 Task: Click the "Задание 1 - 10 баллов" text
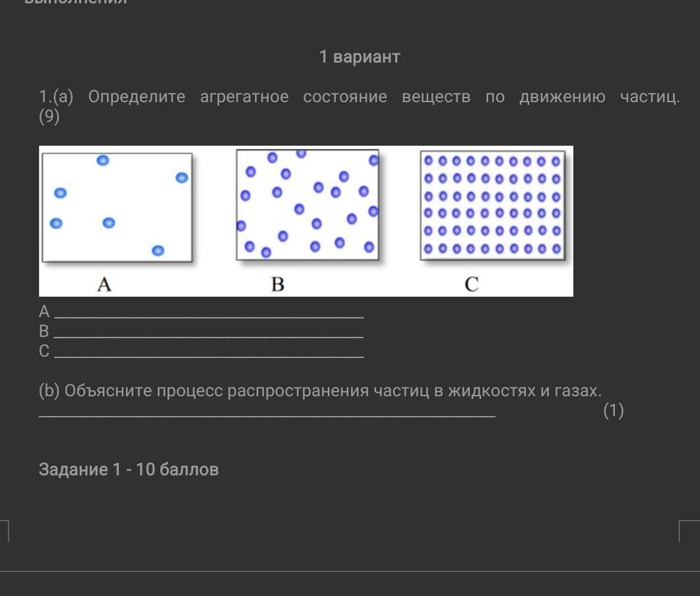(129, 469)
